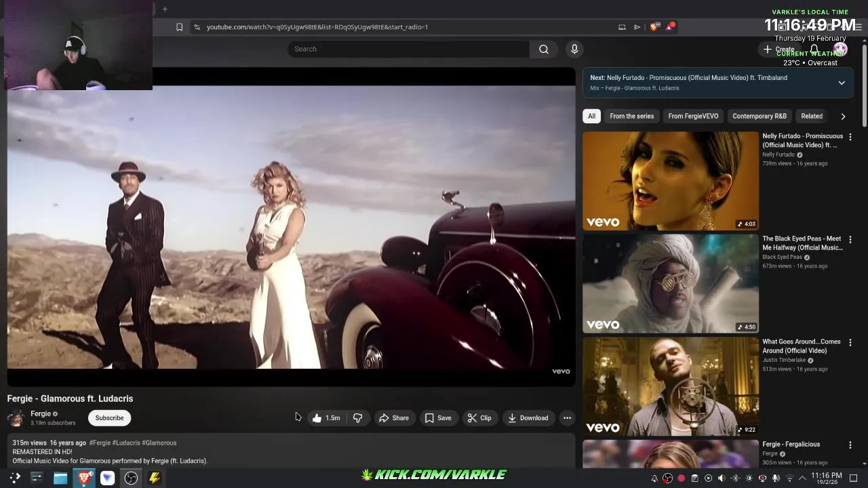868x488 pixels.
Task: Select the From FergieVEVO chip
Action: point(693,116)
